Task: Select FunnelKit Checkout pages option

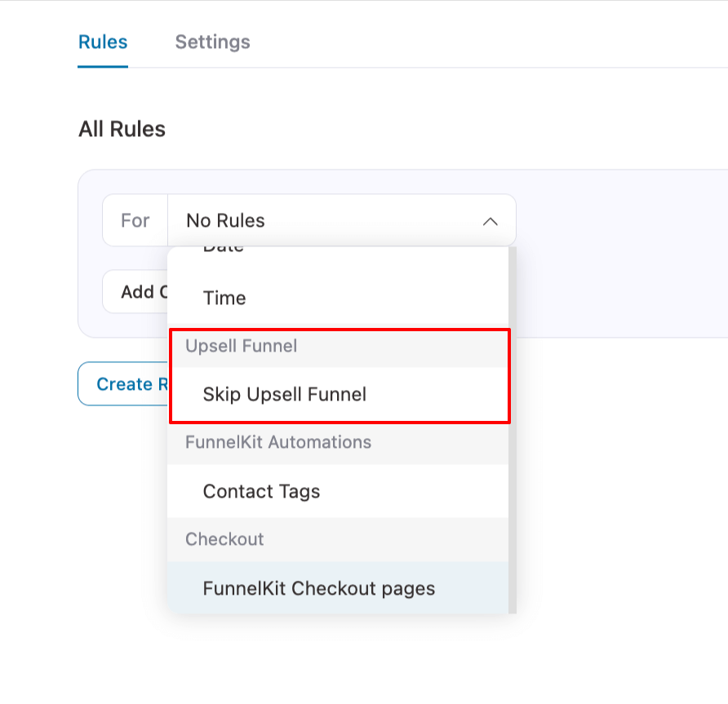Action: coord(318,588)
